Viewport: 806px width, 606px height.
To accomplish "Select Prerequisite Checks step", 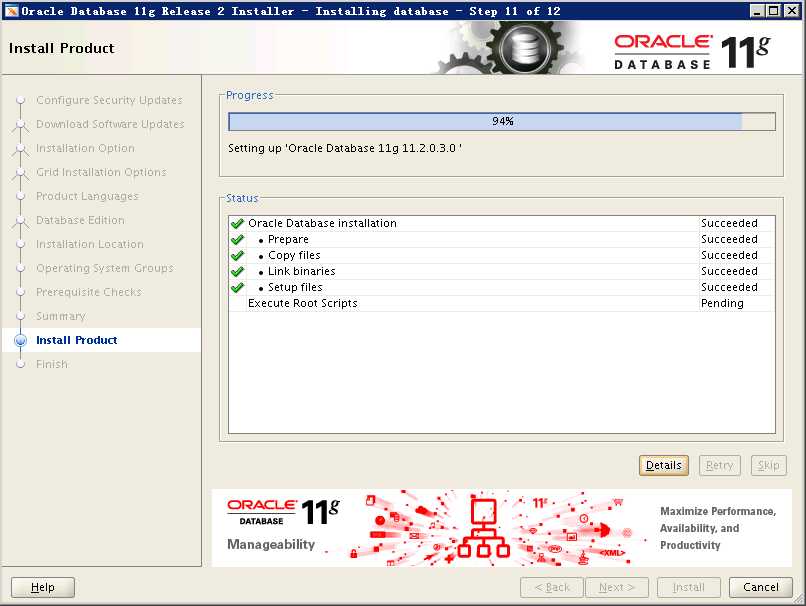I will point(88,292).
